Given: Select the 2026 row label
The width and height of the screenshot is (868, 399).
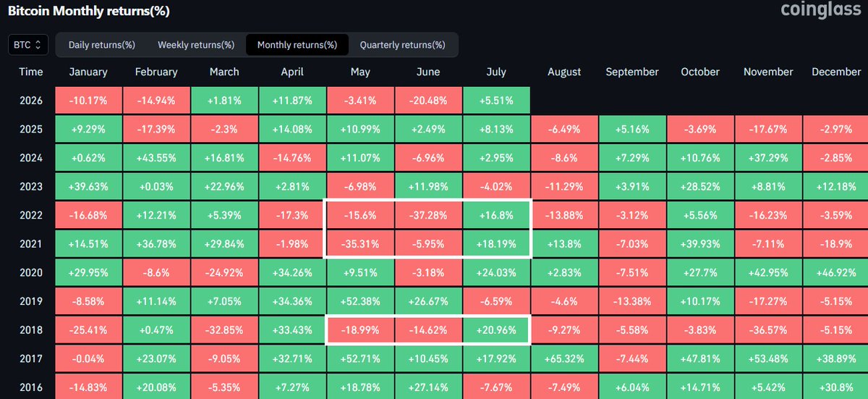Looking at the screenshot, I should click(x=31, y=100).
